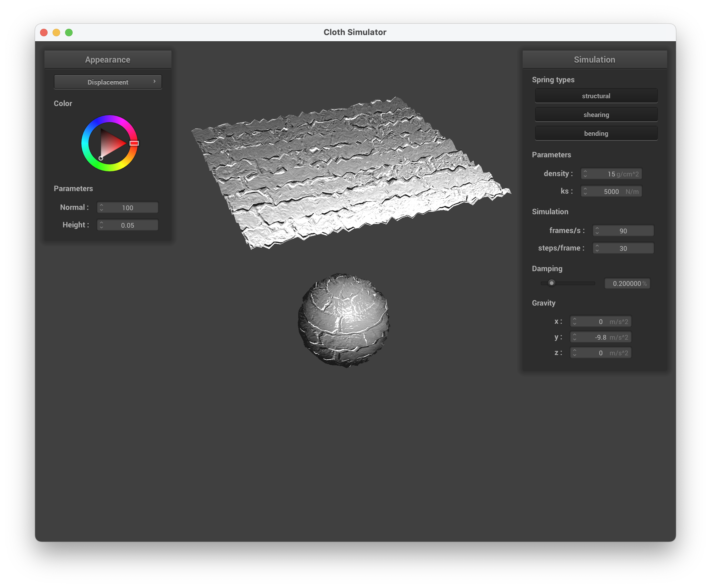Screen dimensions: 711x588
Task: Click the displaced sphere in viewport
Action: (343, 320)
